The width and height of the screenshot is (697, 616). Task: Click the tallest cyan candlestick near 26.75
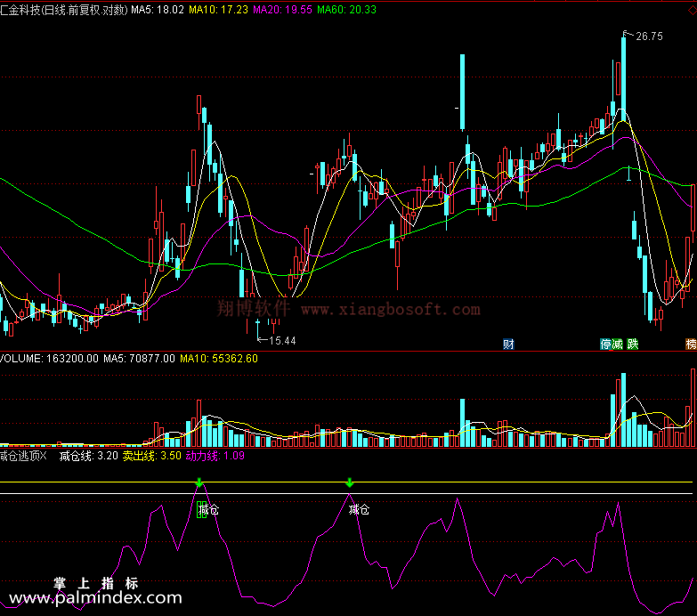tap(624, 79)
